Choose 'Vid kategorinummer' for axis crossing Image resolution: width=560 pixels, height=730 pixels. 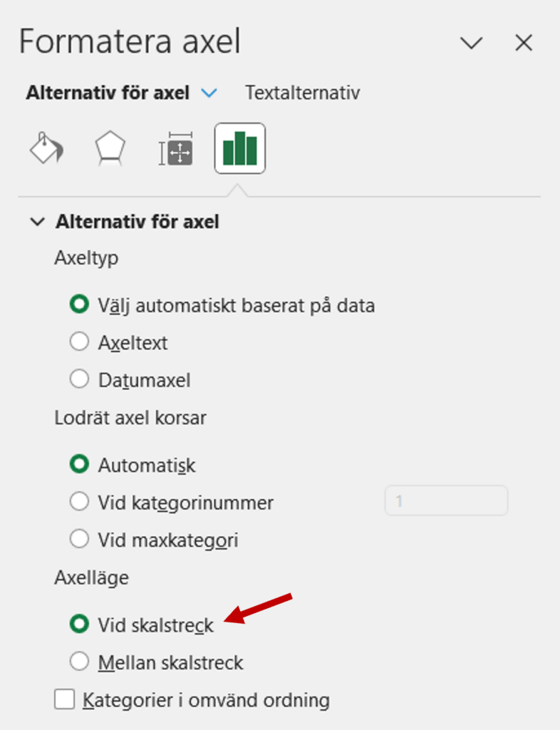point(79,501)
